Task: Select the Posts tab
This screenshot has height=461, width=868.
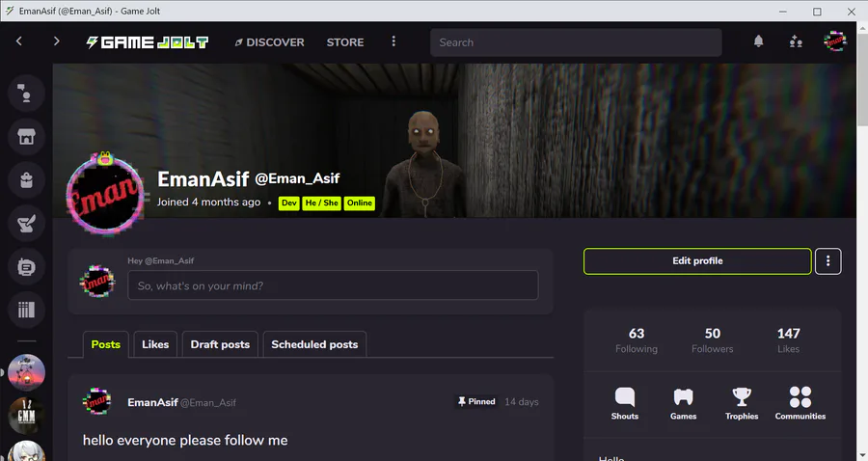Action: coord(106,344)
